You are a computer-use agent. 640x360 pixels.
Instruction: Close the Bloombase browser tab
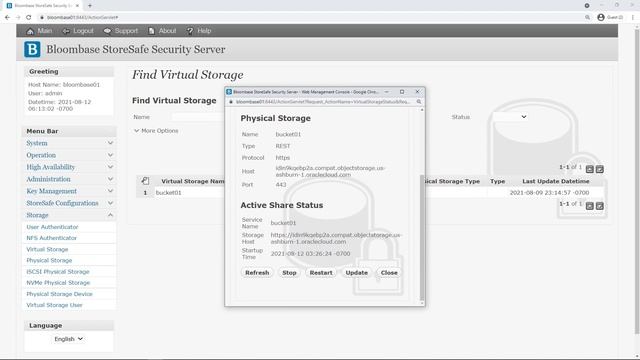77,6
